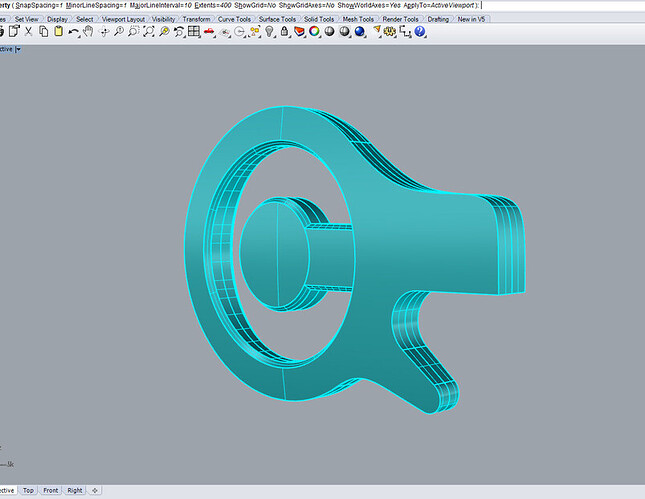The width and height of the screenshot is (645, 499).
Task: Switch to the Front viewport tab
Action: pos(50,491)
